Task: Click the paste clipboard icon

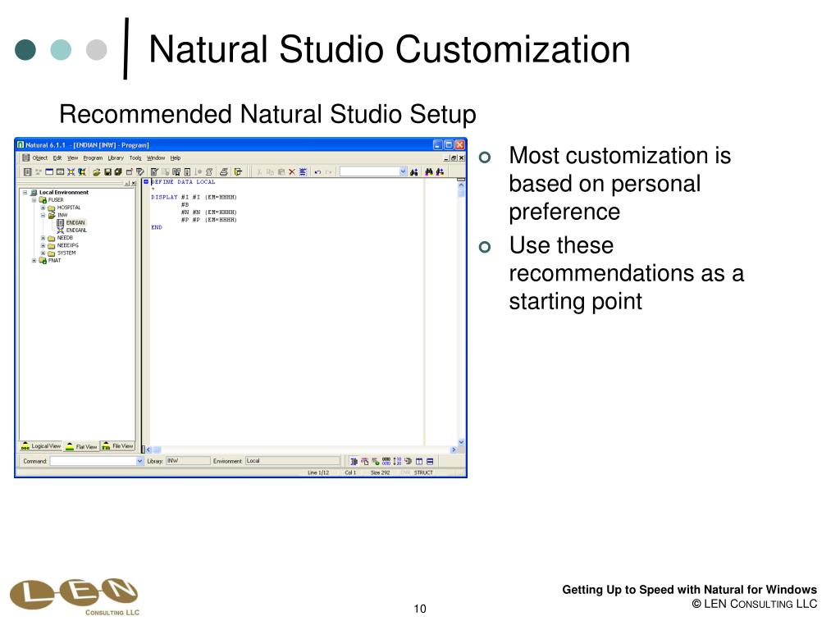Action: pyautogui.click(x=281, y=172)
